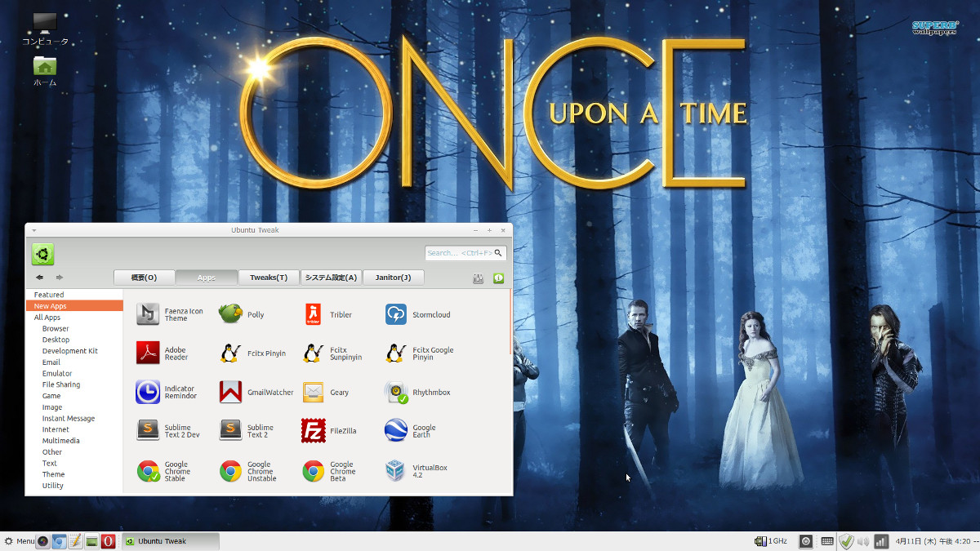Select the Theme category

(74, 474)
